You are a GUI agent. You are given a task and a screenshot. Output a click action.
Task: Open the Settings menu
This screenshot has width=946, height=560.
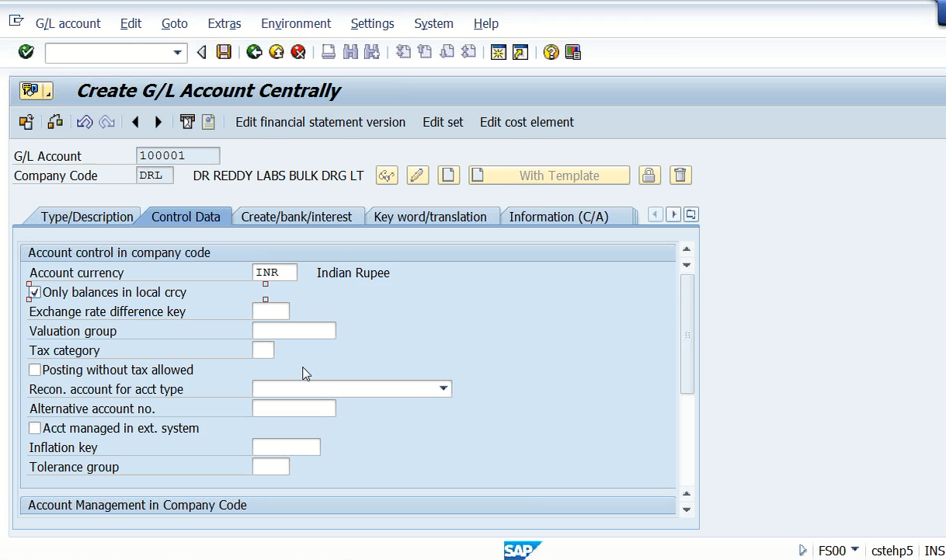(x=373, y=23)
